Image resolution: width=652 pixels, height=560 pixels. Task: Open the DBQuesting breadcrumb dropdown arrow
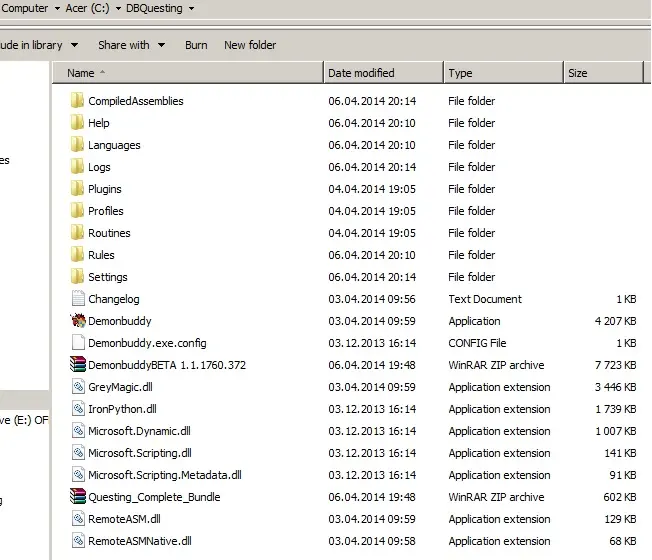(191, 9)
